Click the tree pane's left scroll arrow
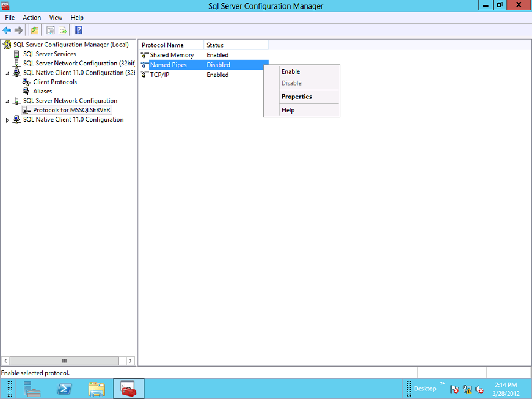The width and height of the screenshot is (532, 399). [x=5, y=361]
